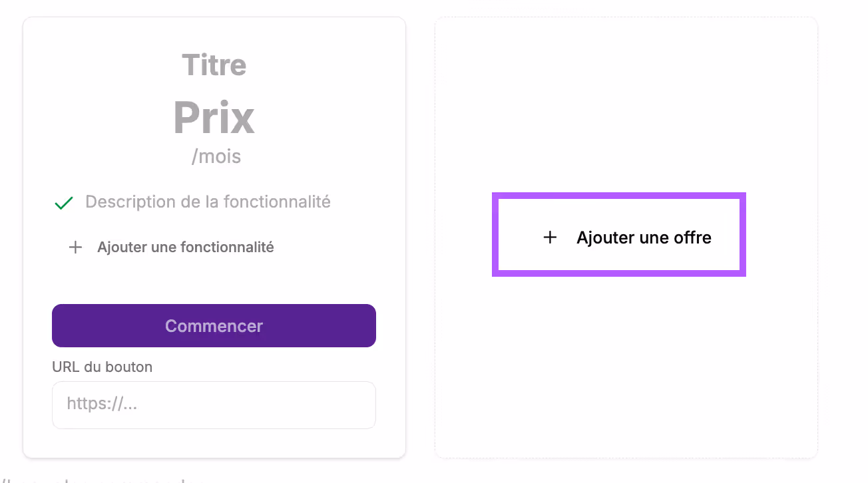868x483 pixels.
Task: Click the plus icon next to Ajouter une fonctionnalité
Action: click(x=75, y=247)
